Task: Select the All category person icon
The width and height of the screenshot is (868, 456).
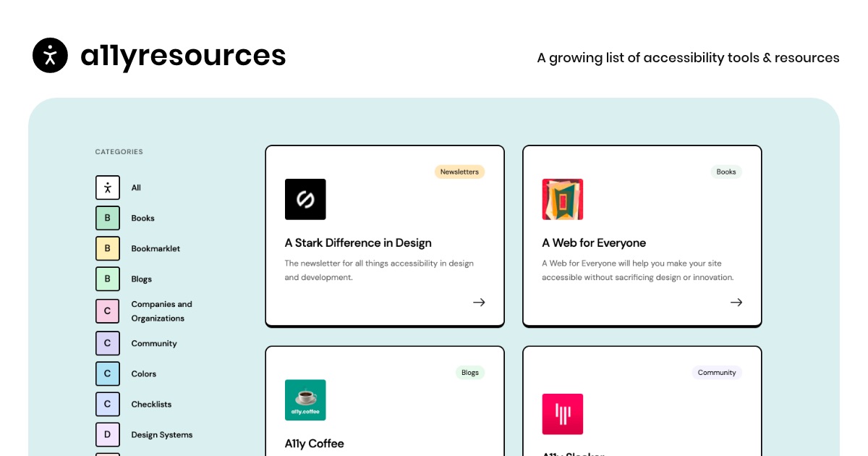Action: point(107,187)
